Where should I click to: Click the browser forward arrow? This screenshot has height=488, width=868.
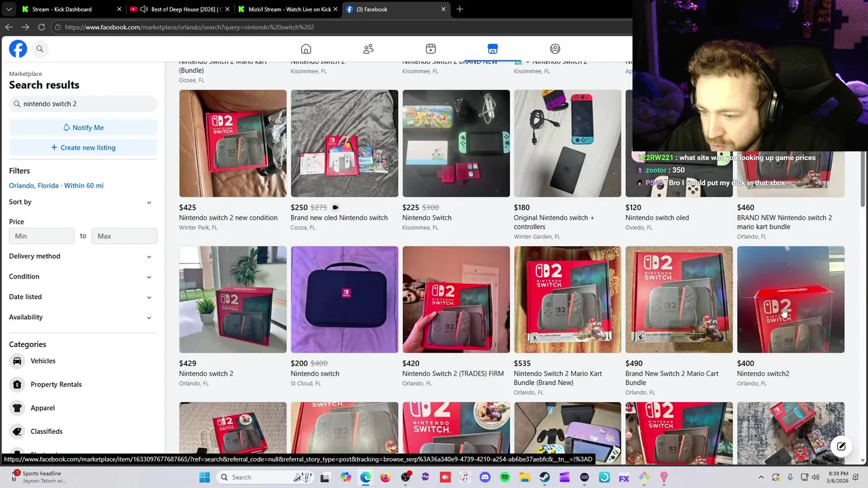25,27
